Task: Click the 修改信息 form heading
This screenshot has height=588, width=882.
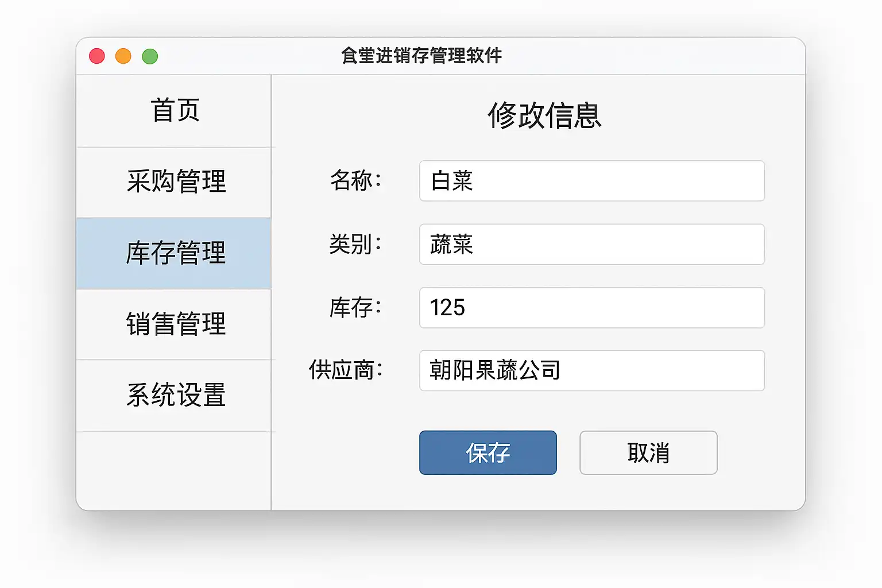Action: pyautogui.click(x=544, y=115)
